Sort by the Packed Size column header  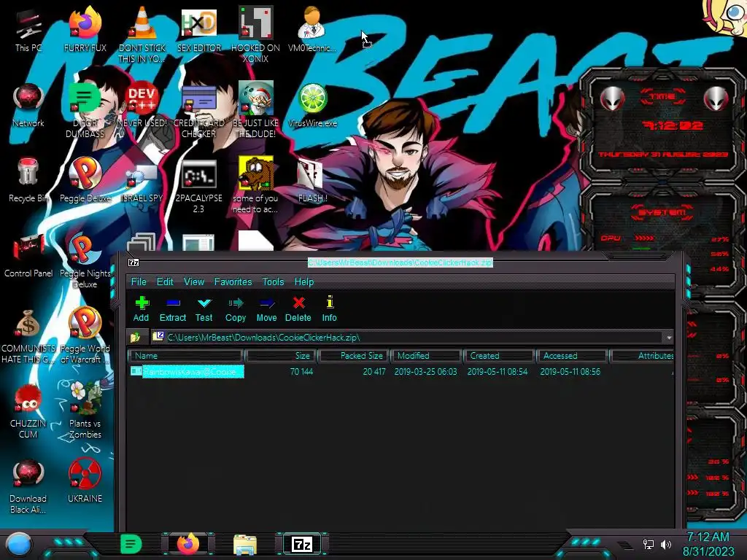click(x=354, y=356)
